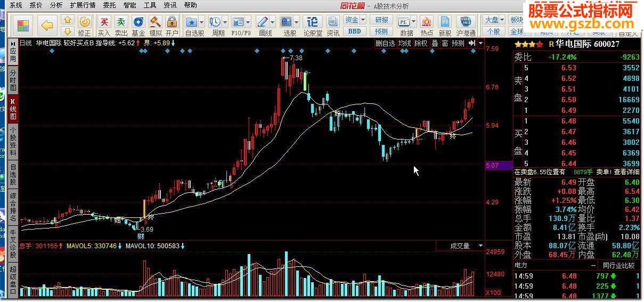
Task: Click the 个股 button
Action: [494, 31]
